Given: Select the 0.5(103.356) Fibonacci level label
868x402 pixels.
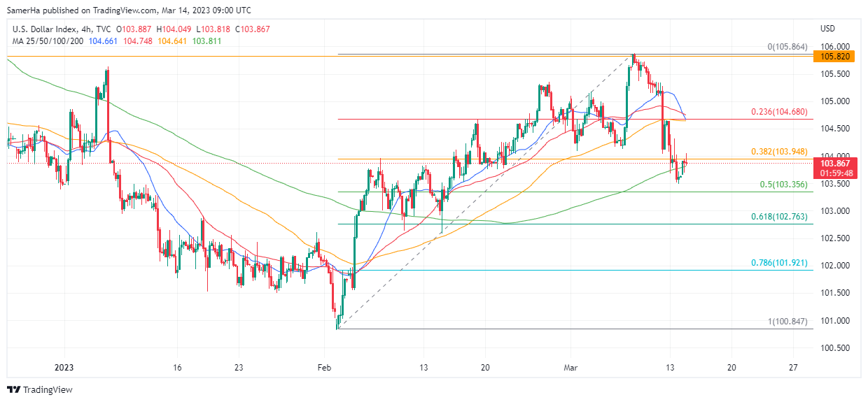Looking at the screenshot, I should click(x=783, y=185).
